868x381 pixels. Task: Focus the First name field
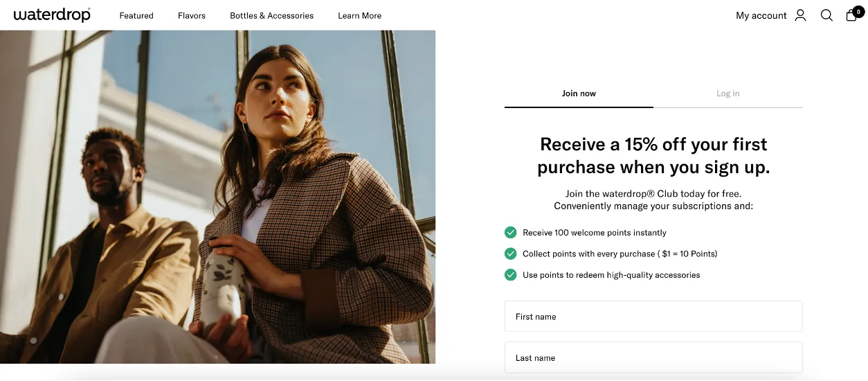(x=653, y=317)
